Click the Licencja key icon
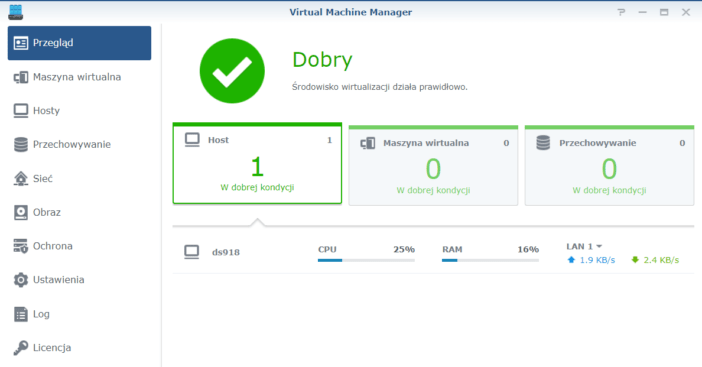This screenshot has width=702, height=367. point(21,347)
